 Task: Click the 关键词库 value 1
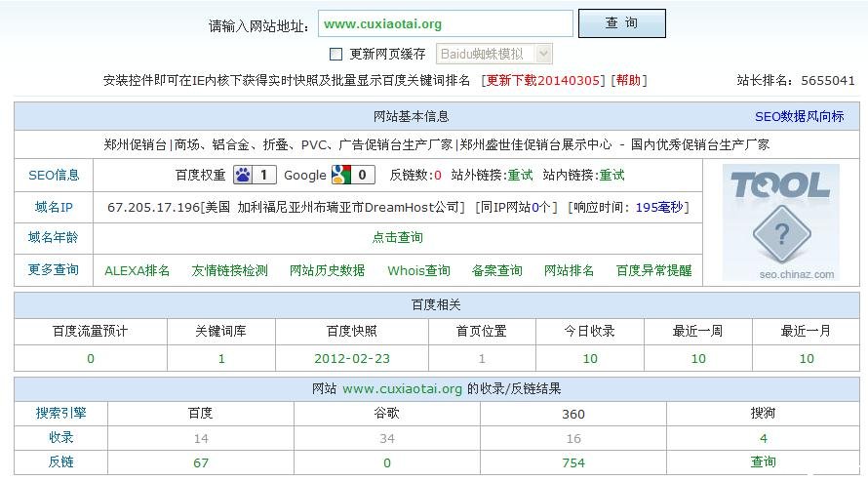pos(221,359)
